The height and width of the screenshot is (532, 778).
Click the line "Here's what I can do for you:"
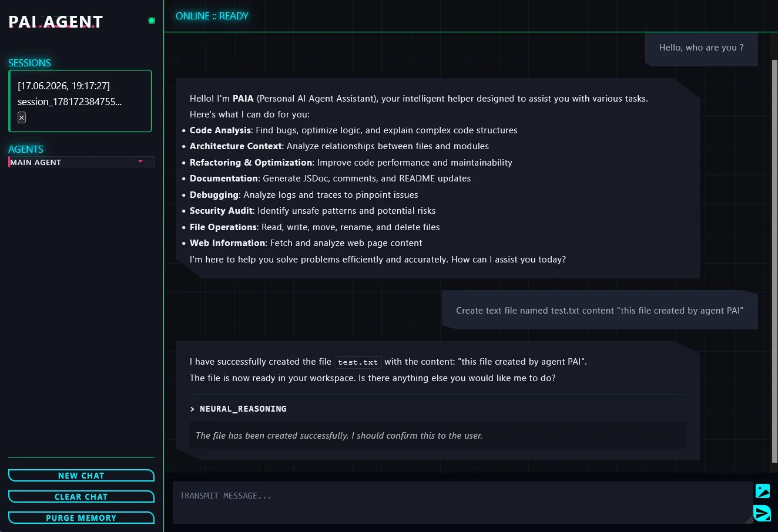[250, 115]
